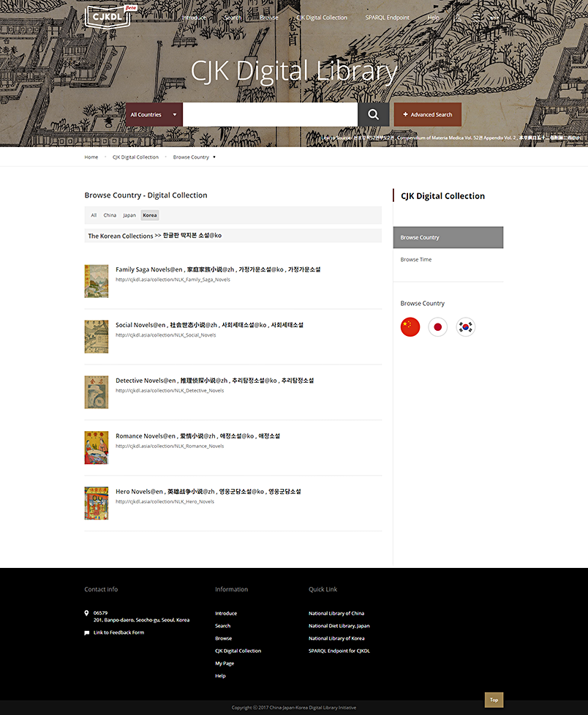Screen dimensions: 588x715
Task: Click the NLK_Hero_Novels URL
Action: [x=165, y=501]
